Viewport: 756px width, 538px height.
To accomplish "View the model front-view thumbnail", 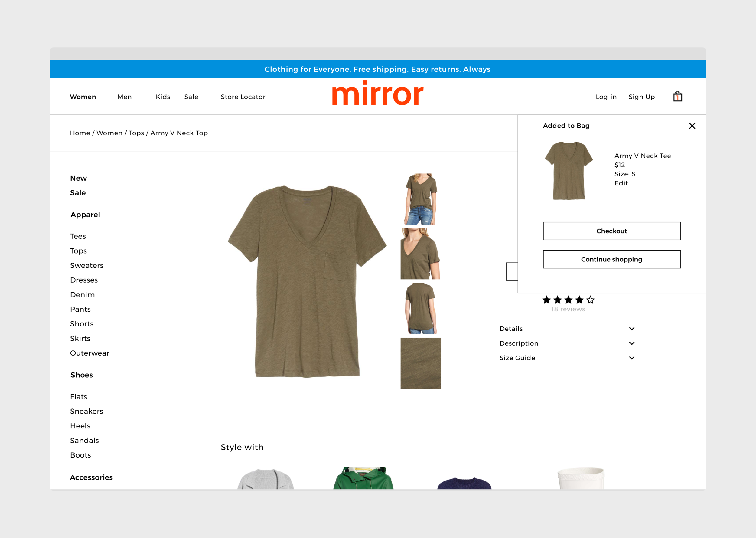I will [420, 199].
